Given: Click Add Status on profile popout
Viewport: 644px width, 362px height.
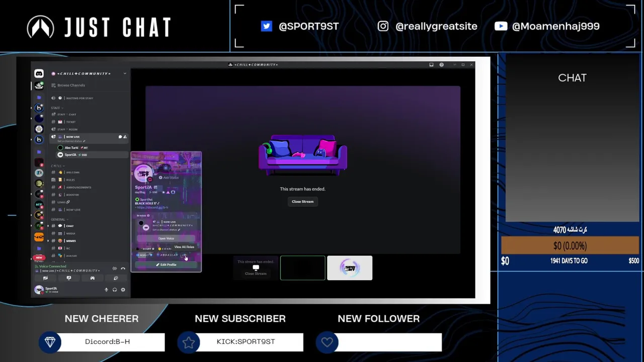Looking at the screenshot, I should pyautogui.click(x=169, y=177).
